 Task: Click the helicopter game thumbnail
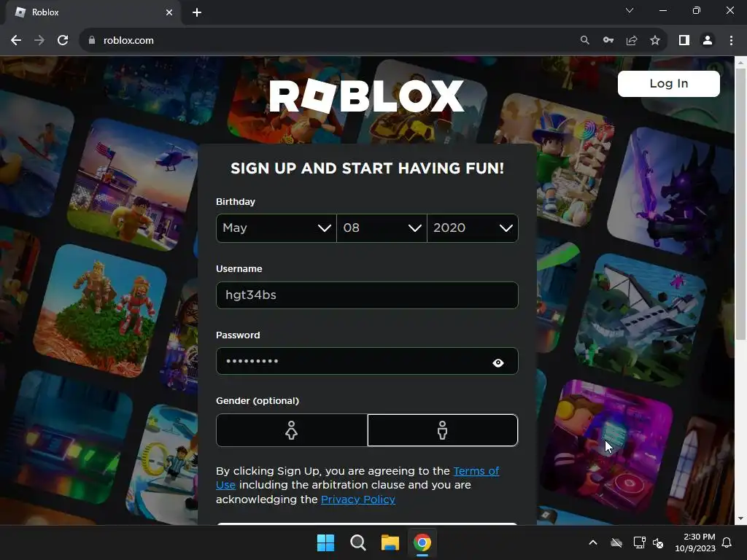134,186
